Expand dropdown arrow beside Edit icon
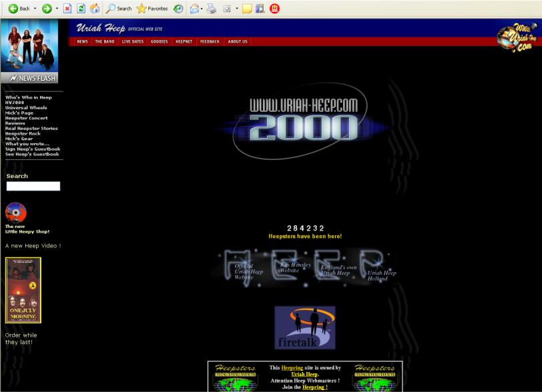The height and width of the screenshot is (392, 542). pyautogui.click(x=237, y=8)
